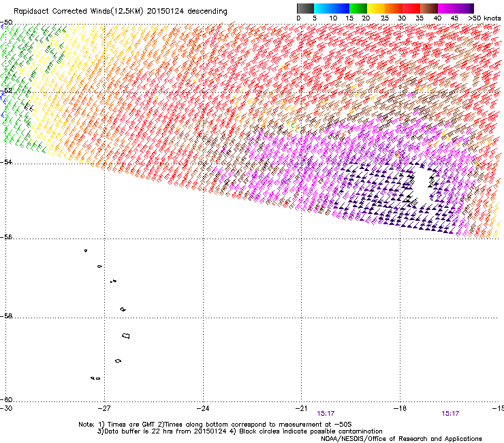Click the brown 35-40 knots legend swatch
The image size is (504, 443).
tap(429, 8)
